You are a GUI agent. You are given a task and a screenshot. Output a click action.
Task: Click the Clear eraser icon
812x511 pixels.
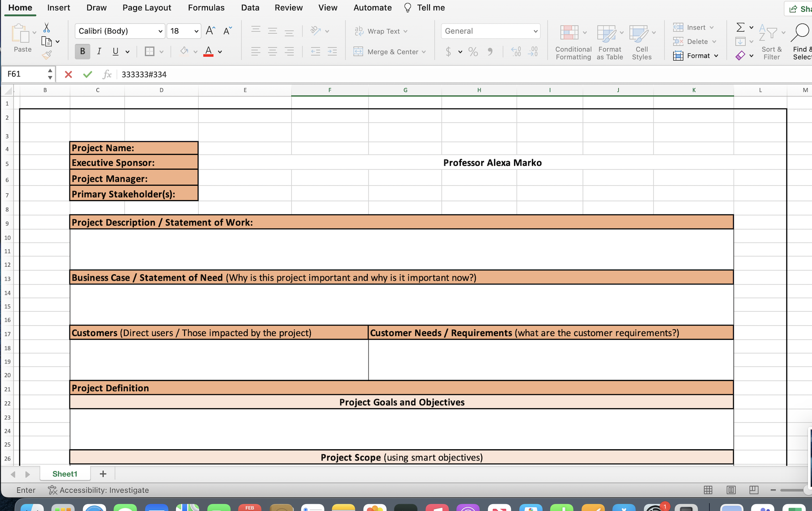740,56
